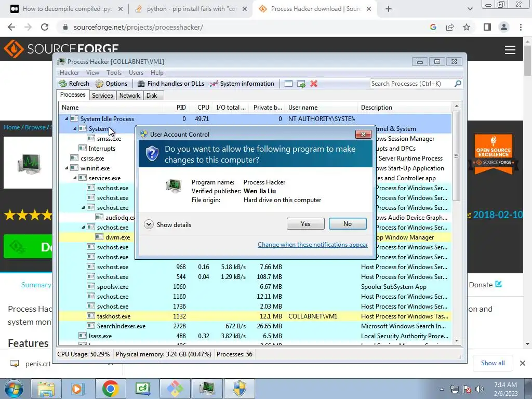Collapse the System Idle Process tree node
The height and width of the screenshot is (399, 532).
click(66, 119)
